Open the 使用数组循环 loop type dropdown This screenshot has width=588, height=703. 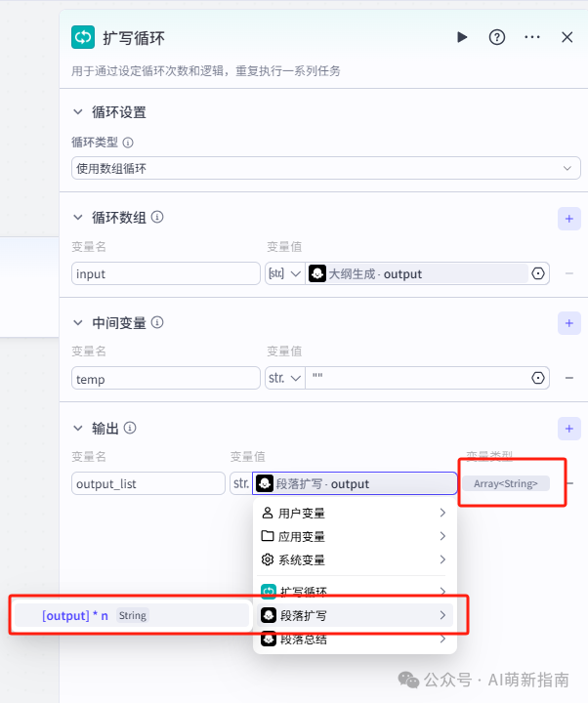pos(326,168)
